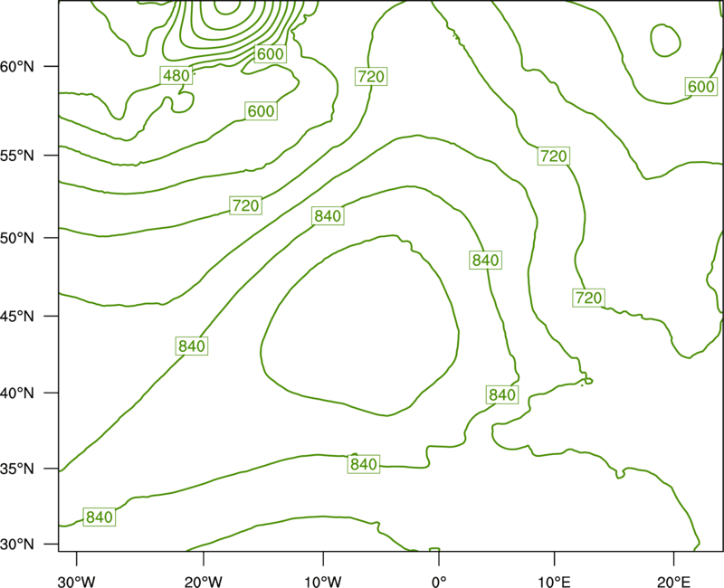Click the 60°N latitude axis label
Screen dimensions: 724x588
[17, 67]
